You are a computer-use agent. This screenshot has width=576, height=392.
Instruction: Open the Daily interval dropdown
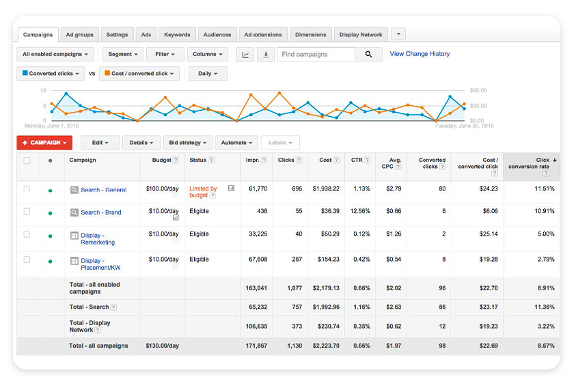[208, 74]
